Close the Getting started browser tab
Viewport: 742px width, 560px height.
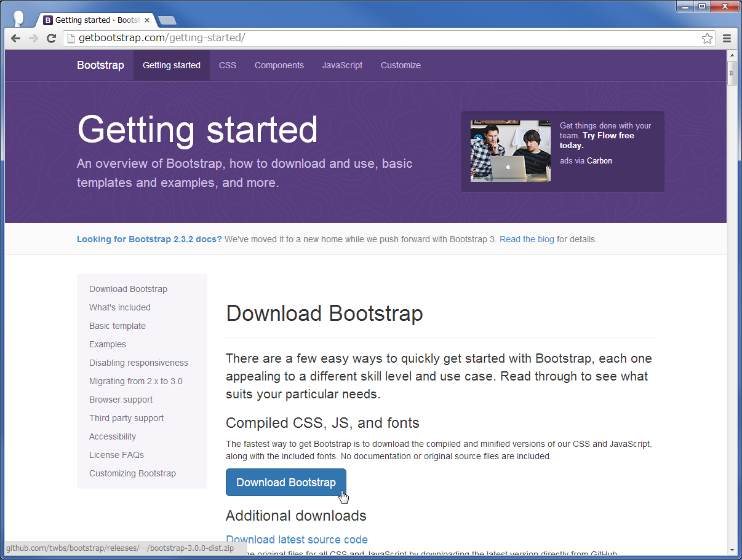click(146, 20)
